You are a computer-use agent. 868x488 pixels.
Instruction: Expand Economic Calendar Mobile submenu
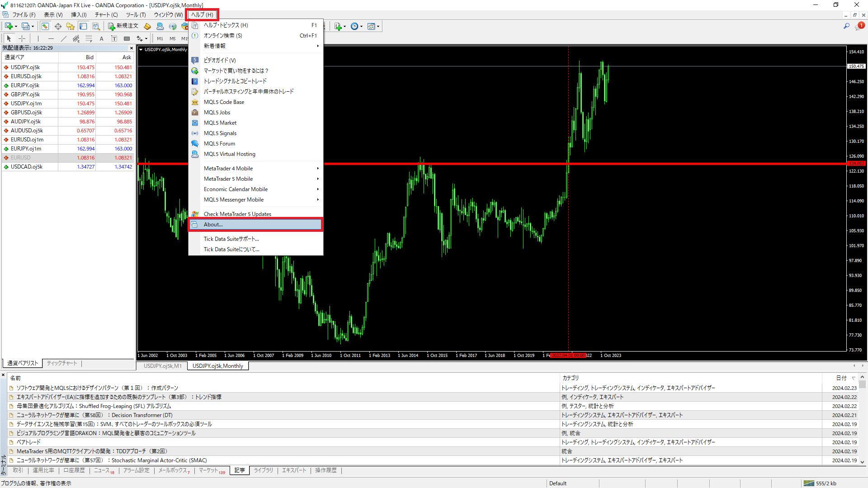pos(256,189)
